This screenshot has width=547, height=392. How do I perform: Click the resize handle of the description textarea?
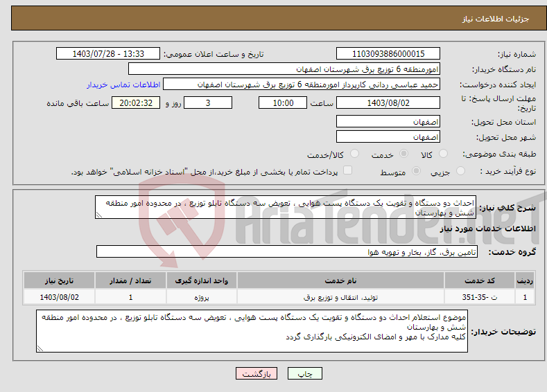pos(98,215)
